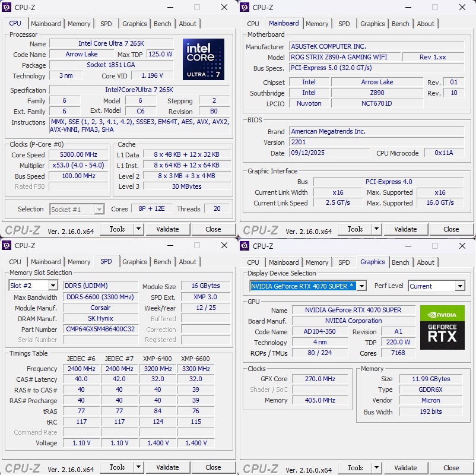Switch to the Bench tab in the CPU window
This screenshot has height=475, width=476.
coord(162,24)
